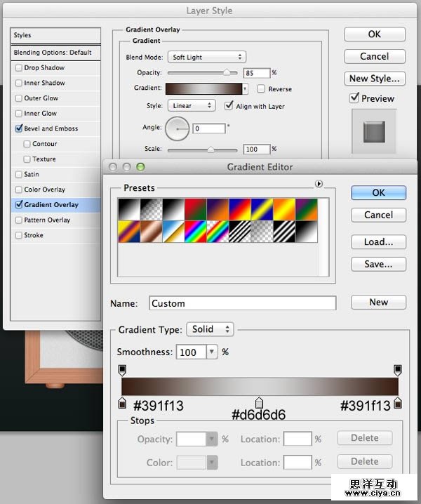Screen dimensions: 421x504
Task: Open the Blend Mode Soft Light dropdown
Action: click(x=206, y=57)
